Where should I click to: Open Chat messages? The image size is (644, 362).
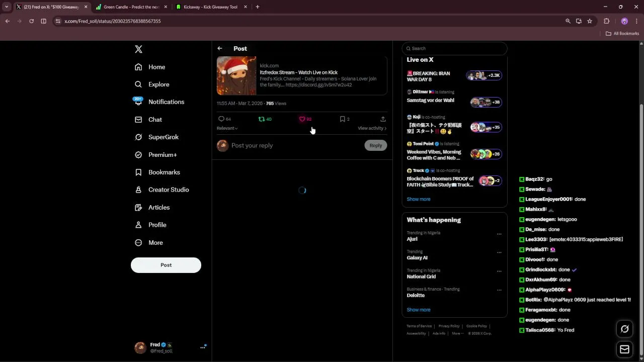pos(148,120)
